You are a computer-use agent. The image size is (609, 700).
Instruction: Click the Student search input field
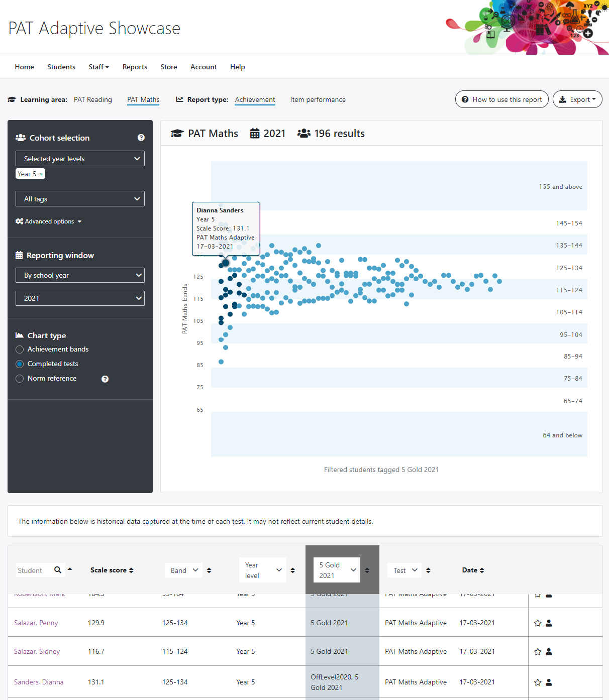click(33, 570)
